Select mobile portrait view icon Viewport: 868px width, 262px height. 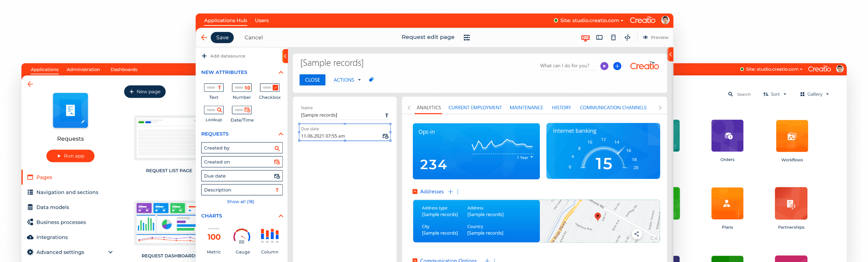[613, 37]
